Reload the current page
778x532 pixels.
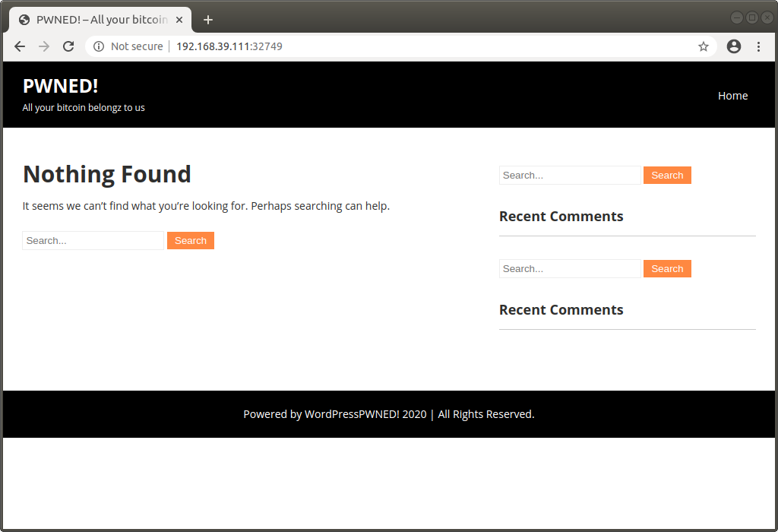pos(68,46)
